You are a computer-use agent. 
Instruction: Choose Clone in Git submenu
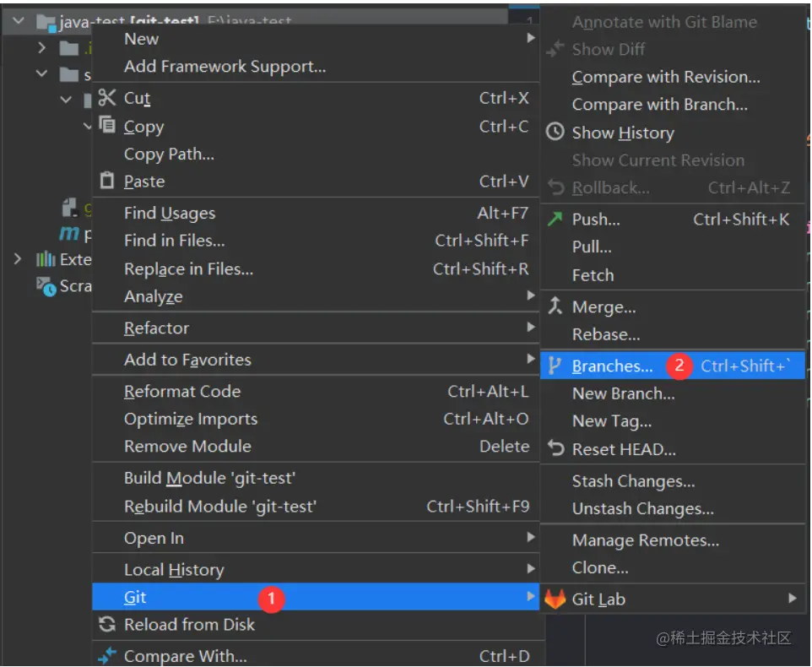coord(672,567)
